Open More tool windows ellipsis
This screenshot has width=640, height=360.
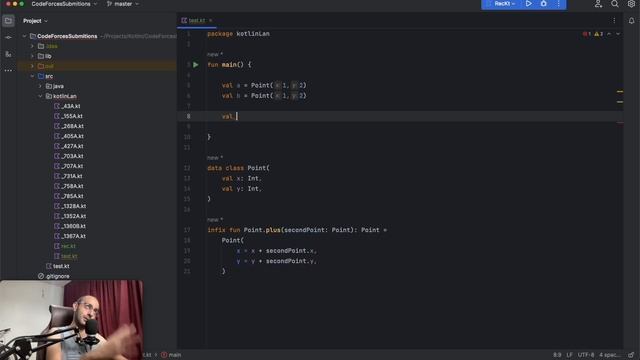[8, 71]
